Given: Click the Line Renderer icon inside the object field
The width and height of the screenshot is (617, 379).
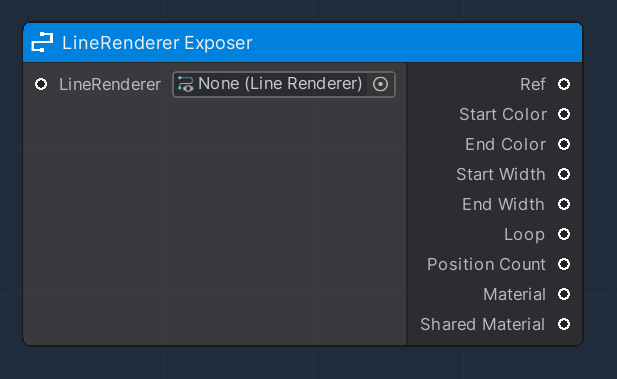Looking at the screenshot, I should pos(185,84).
